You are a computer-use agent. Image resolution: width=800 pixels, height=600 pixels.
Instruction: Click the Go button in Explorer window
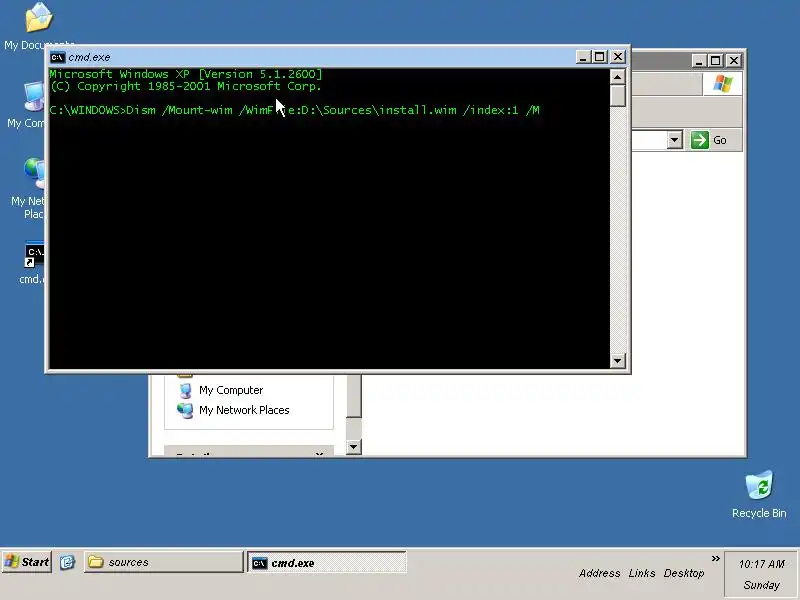pos(709,140)
